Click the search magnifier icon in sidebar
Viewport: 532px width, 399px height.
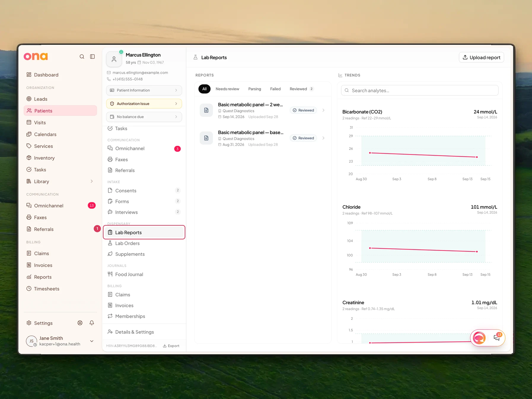tap(82, 57)
